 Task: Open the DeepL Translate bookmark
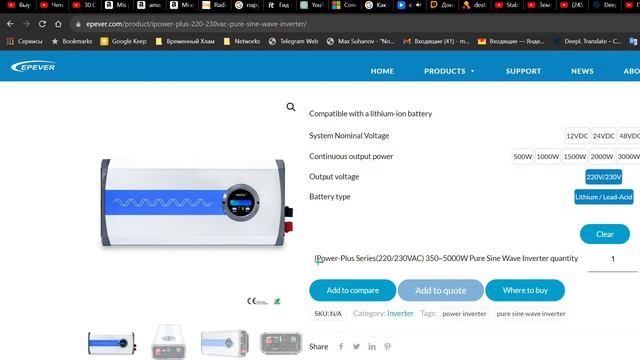tap(587, 41)
